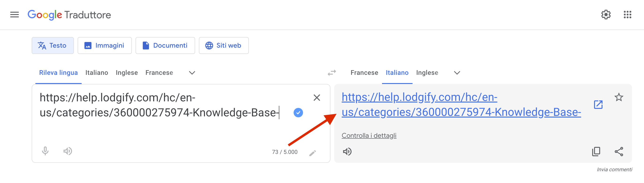Switch target language to Francese
644x183 pixels.
point(364,72)
